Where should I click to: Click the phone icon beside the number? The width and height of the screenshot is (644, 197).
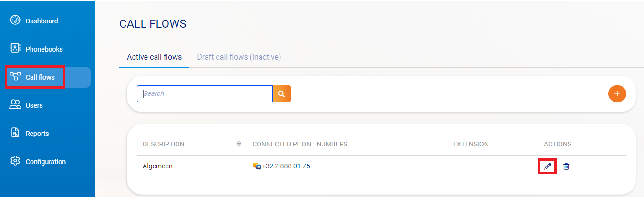[x=257, y=166]
